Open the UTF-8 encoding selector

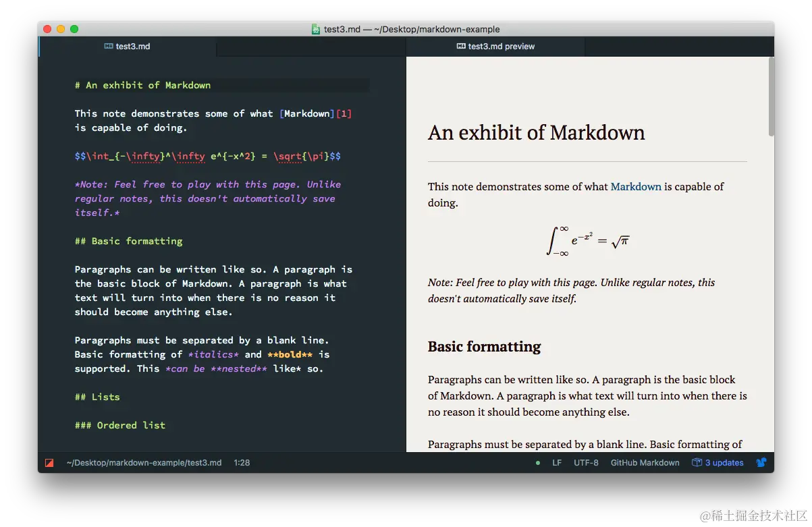pos(586,463)
